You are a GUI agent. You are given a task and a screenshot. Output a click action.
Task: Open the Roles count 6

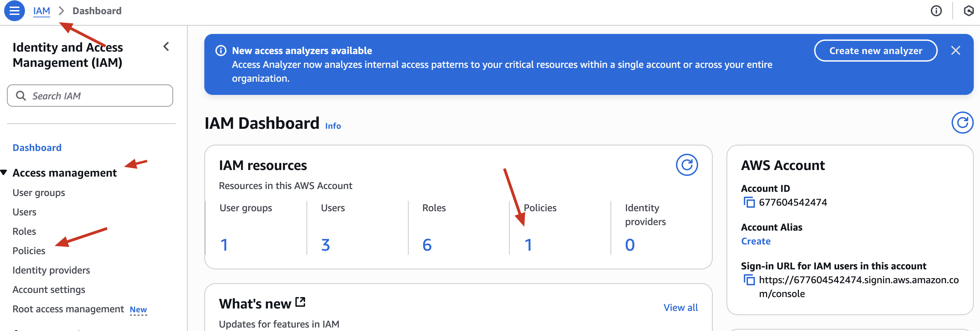(427, 245)
